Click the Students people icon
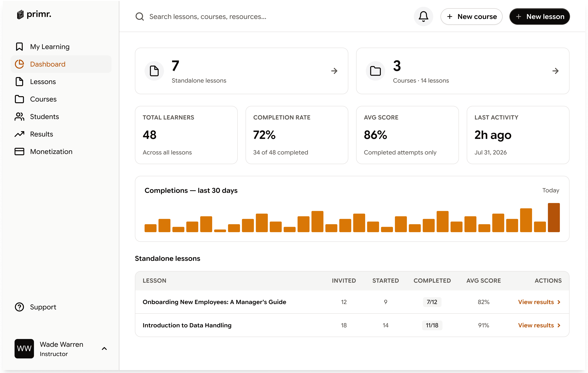 tap(19, 117)
